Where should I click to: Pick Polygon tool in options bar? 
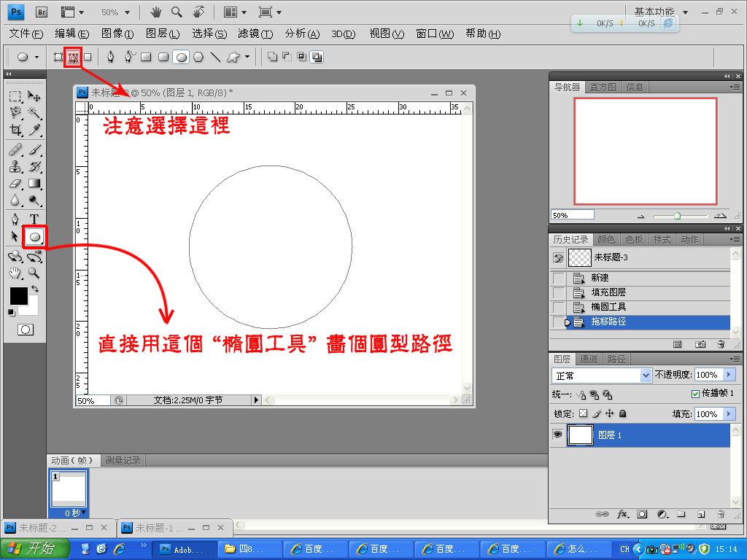coord(198,57)
